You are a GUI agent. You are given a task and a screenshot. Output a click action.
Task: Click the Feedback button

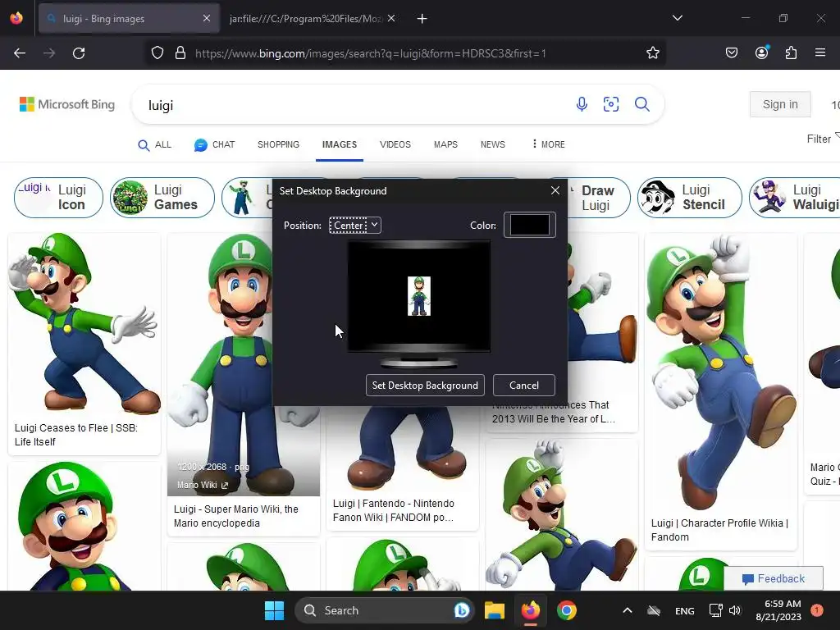773,578
